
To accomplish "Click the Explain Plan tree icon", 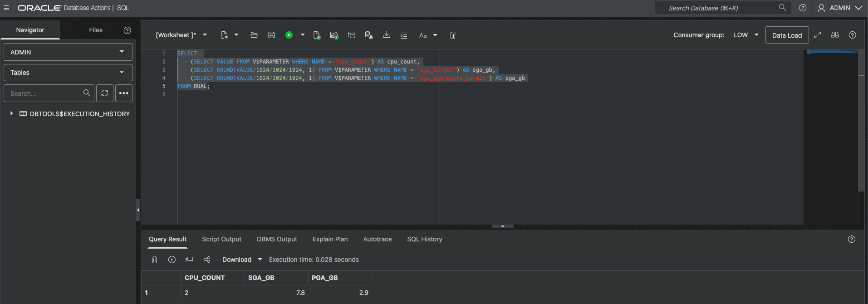I will click(x=351, y=35).
